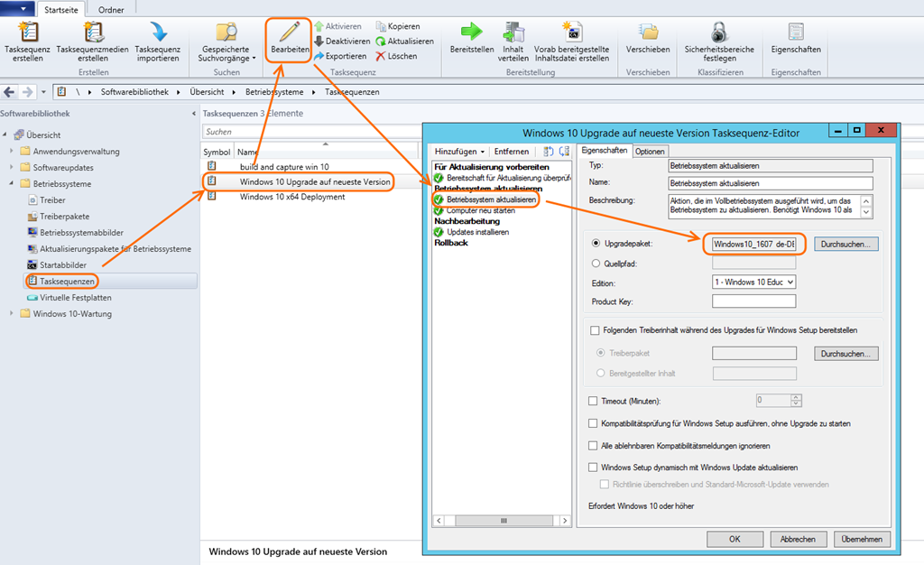This screenshot has width=924, height=565.
Task: Click the Bereitstellen green arrow icon
Action: [471, 32]
